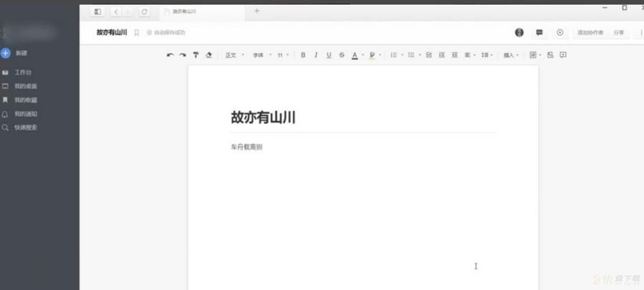Open the font size 11 dropdown
The image size is (644, 290).
click(283, 55)
